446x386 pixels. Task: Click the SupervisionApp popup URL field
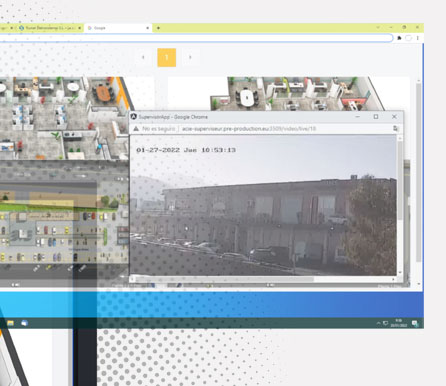pos(286,129)
